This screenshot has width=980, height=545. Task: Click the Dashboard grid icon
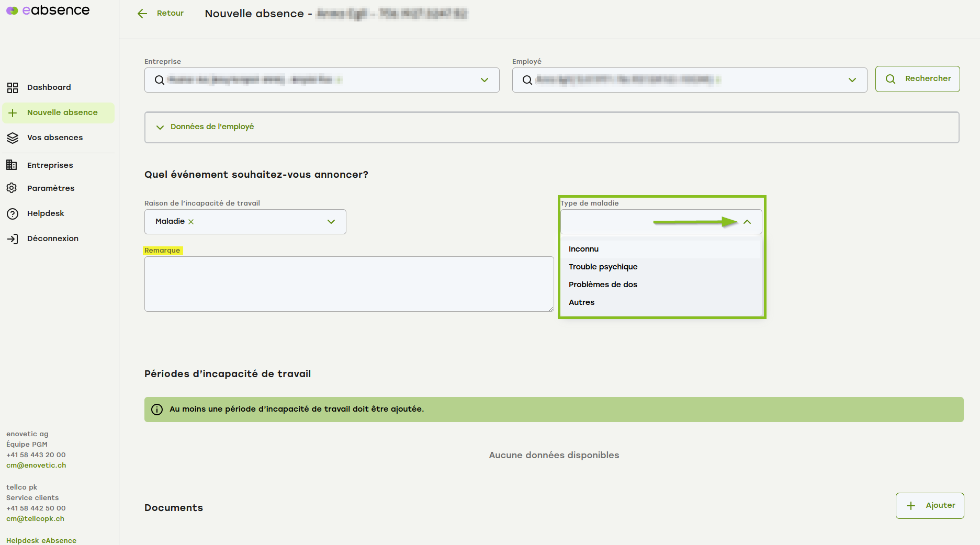click(13, 87)
